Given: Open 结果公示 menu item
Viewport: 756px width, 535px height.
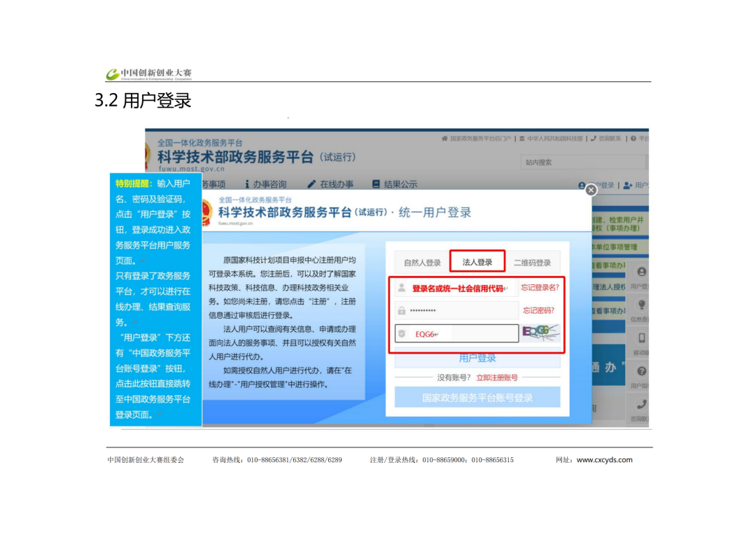Looking at the screenshot, I should (x=395, y=184).
